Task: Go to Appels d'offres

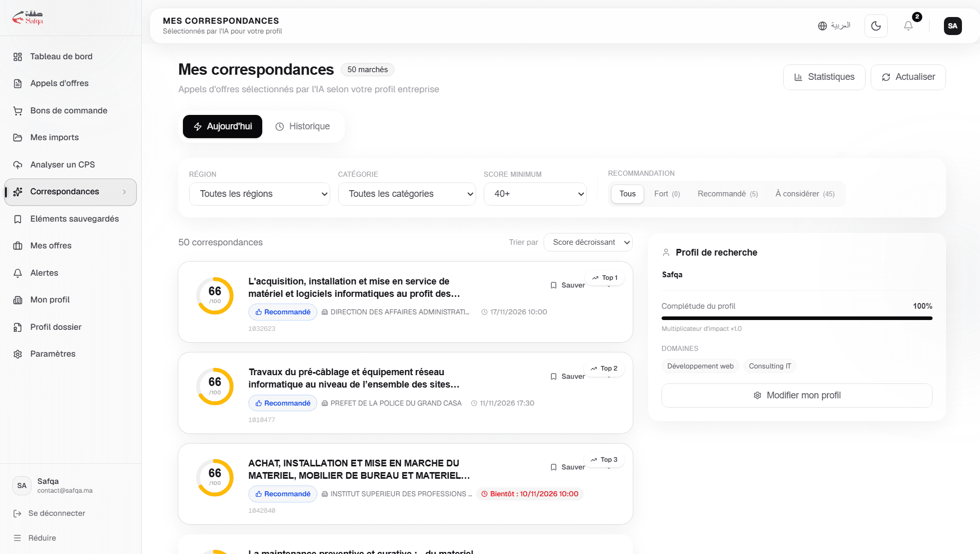Action: pos(71,83)
